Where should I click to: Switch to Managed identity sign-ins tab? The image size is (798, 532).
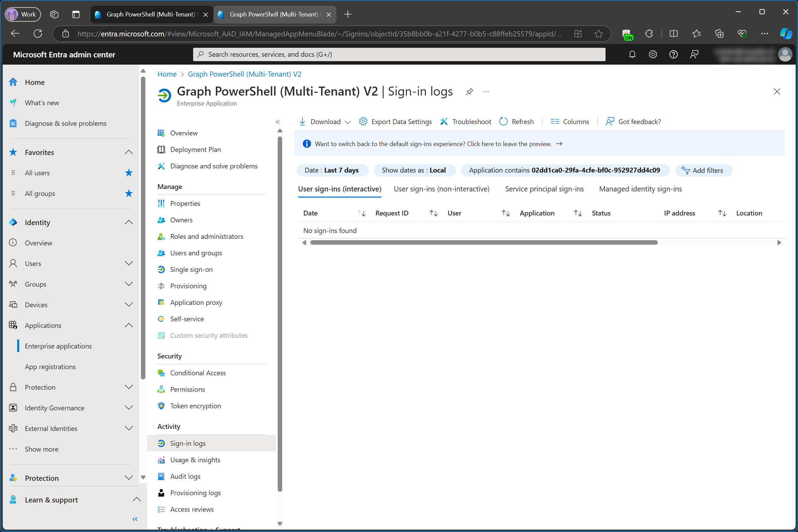641,189
